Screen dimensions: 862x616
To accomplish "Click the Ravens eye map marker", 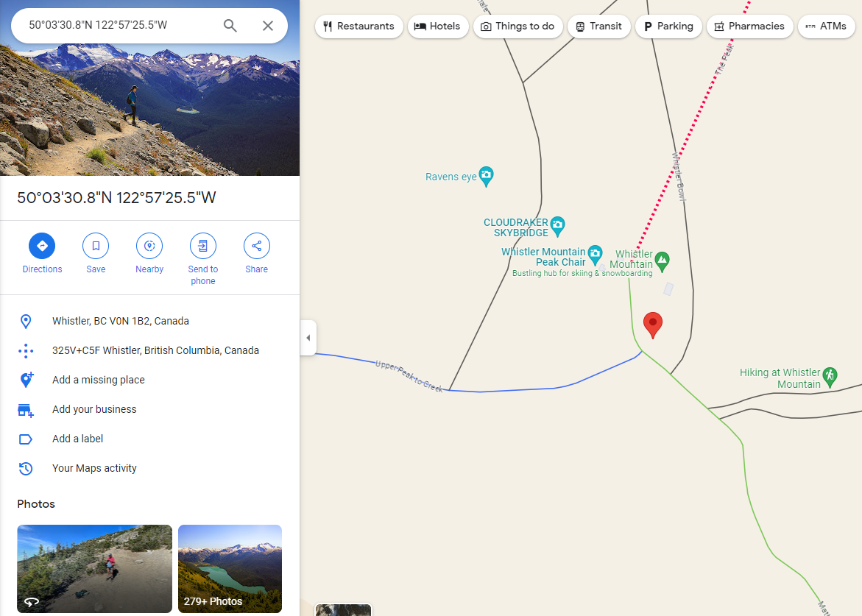I will pyautogui.click(x=486, y=177).
